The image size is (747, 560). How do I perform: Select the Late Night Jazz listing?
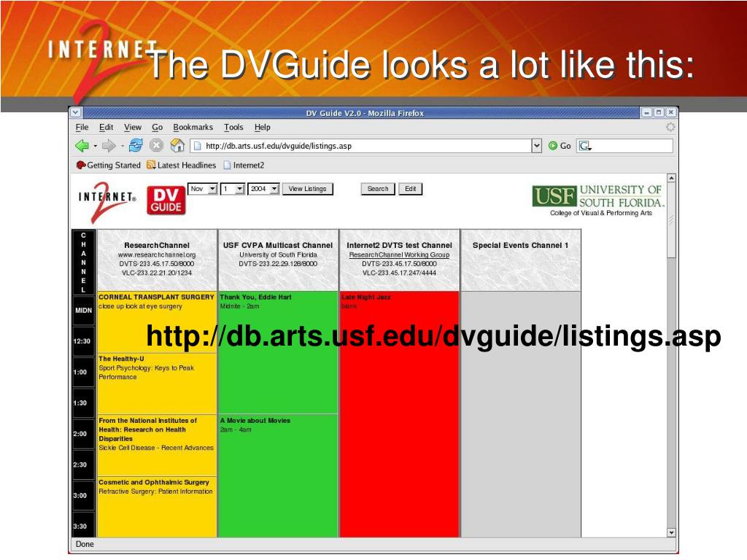click(x=399, y=414)
